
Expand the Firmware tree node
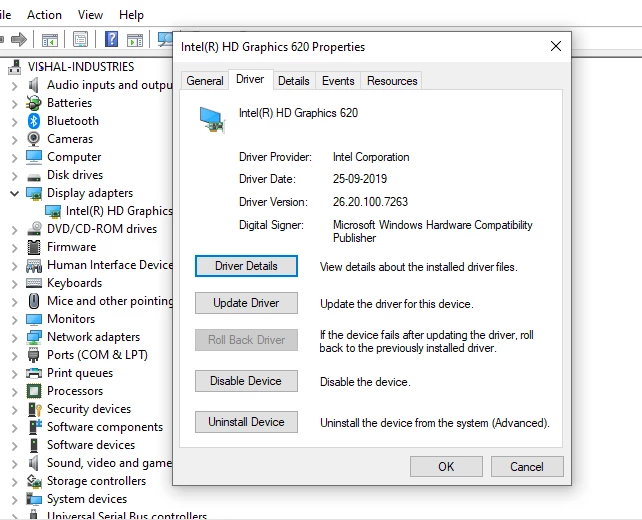tap(15, 248)
